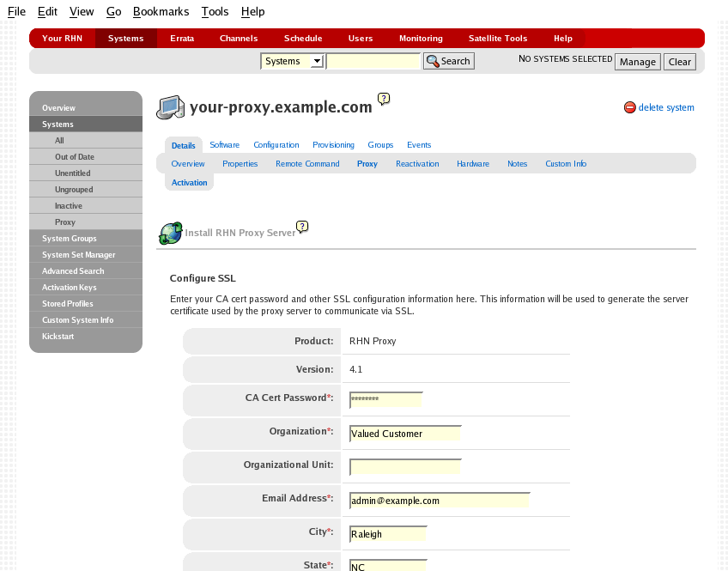Switch to the Errata tab
Screen dimensions: 728x571
182,39
